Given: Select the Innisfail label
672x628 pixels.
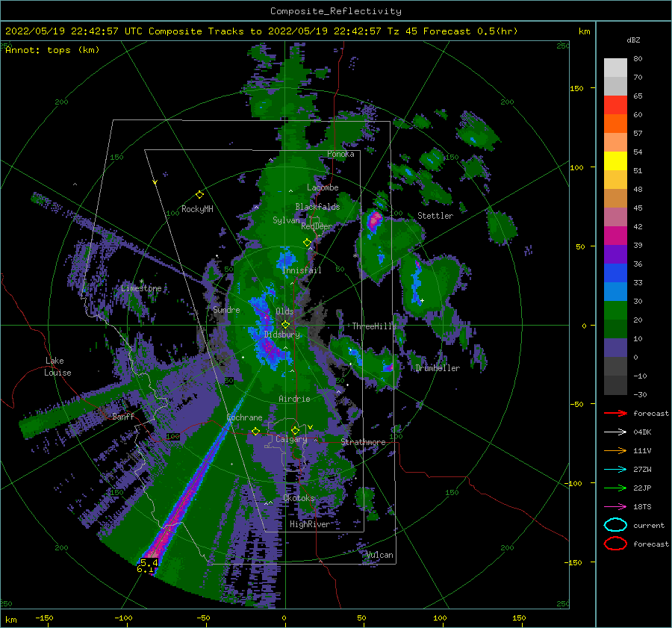Looking at the screenshot, I should (302, 270).
